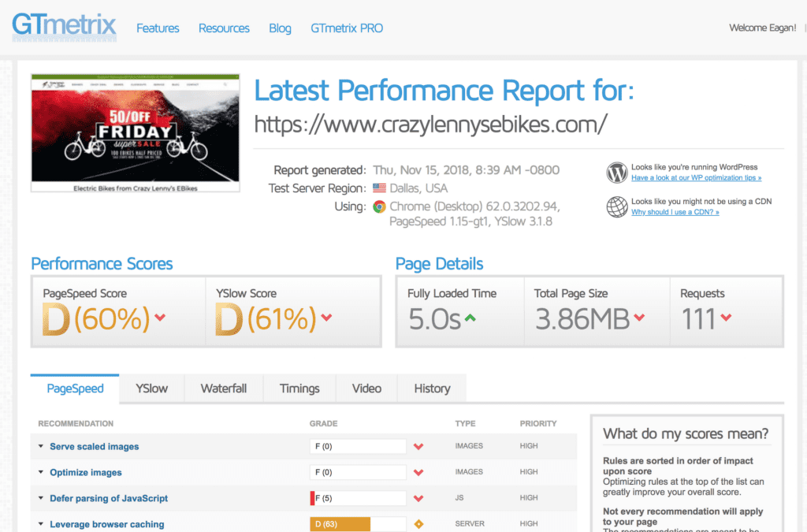Click the red down arrow in Optimize images row
This screenshot has height=532, width=807.
[x=418, y=472]
